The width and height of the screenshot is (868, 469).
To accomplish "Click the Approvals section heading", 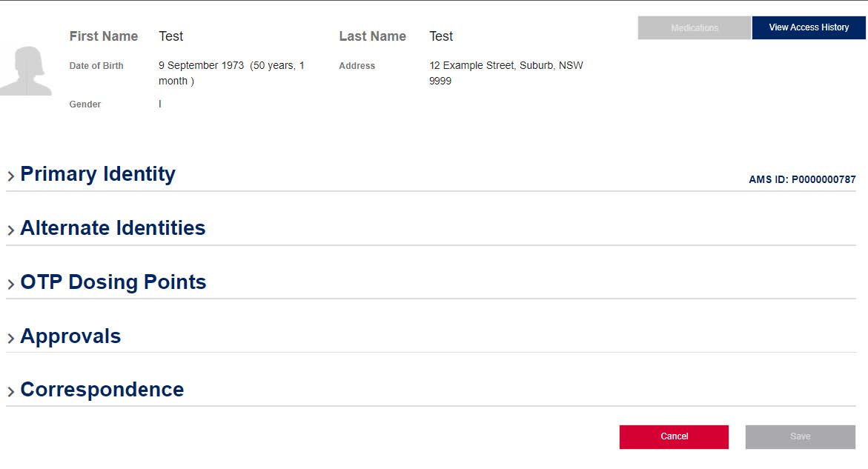I will click(70, 336).
